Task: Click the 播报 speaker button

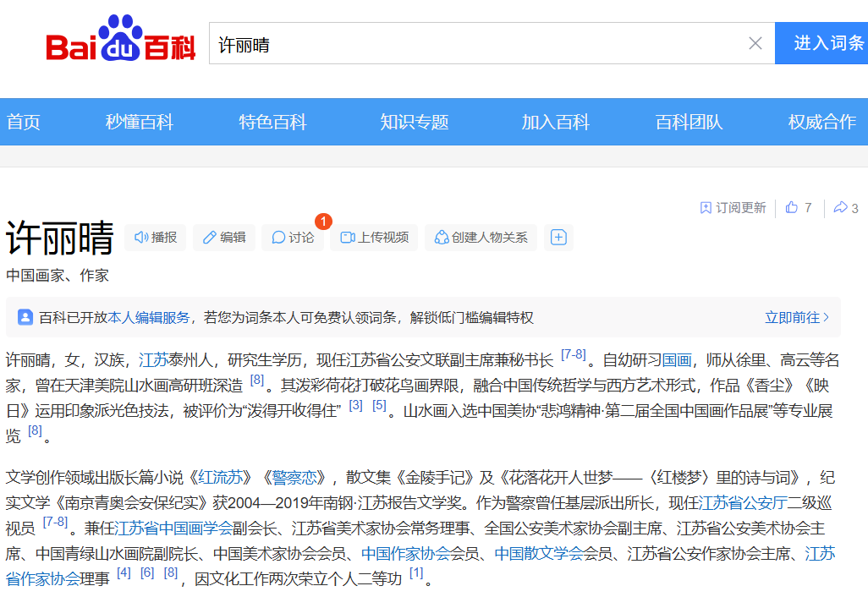Action: point(156,238)
